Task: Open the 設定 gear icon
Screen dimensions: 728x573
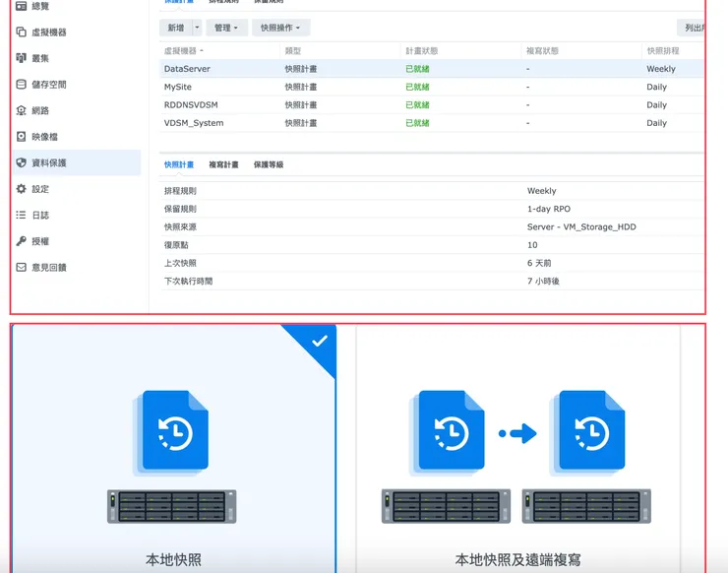Action: click(21, 189)
